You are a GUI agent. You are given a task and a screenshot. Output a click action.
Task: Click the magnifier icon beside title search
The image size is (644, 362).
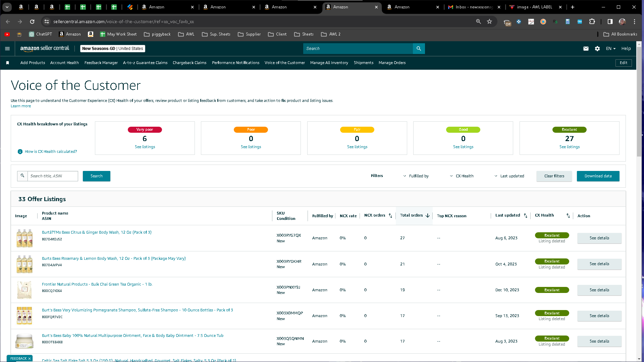click(x=22, y=176)
